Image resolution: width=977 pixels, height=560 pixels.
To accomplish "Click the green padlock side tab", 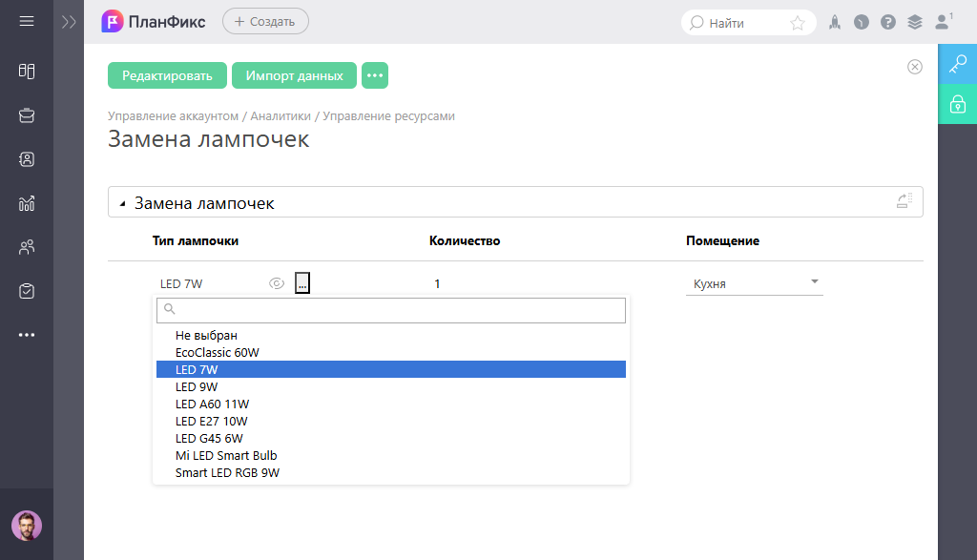I will point(957,104).
